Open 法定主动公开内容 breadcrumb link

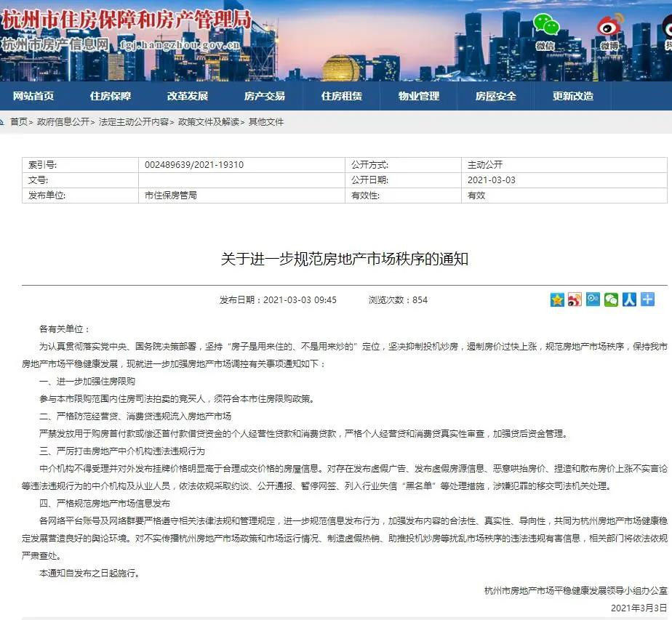coord(134,122)
